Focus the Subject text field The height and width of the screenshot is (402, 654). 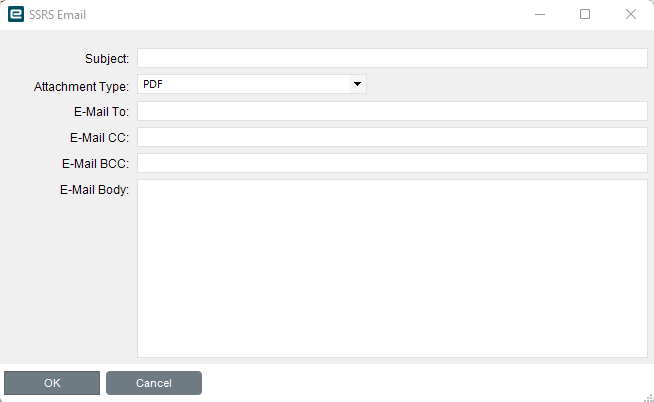pos(392,58)
